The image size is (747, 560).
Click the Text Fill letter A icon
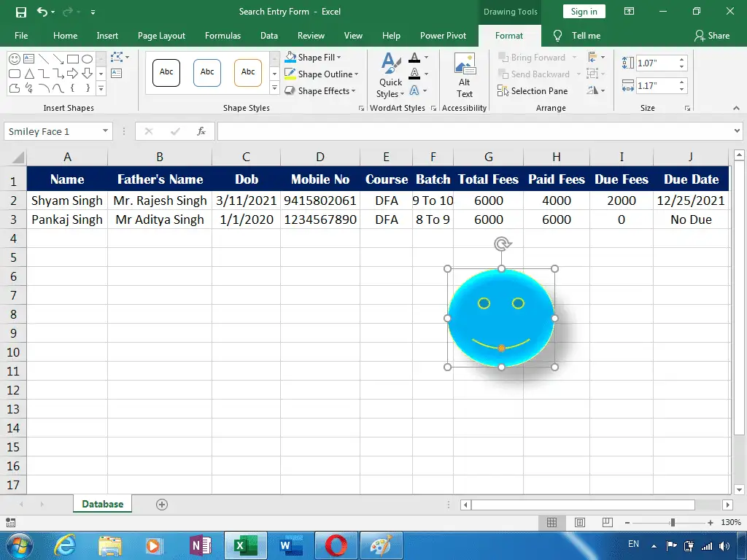[x=414, y=58]
